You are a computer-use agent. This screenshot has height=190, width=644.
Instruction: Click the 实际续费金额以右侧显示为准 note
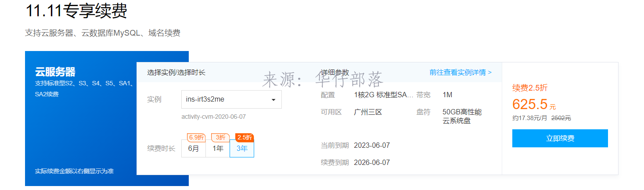pos(74,171)
